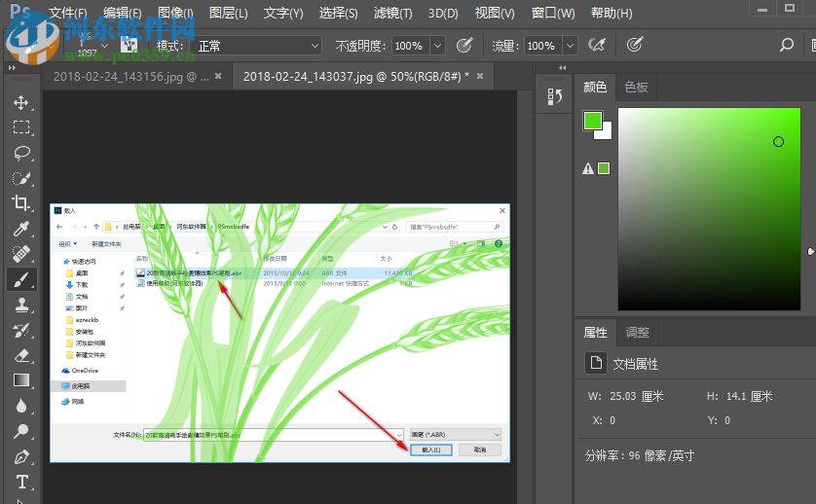Select the Move tool
Screen dimensions: 816x504
[x=20, y=102]
